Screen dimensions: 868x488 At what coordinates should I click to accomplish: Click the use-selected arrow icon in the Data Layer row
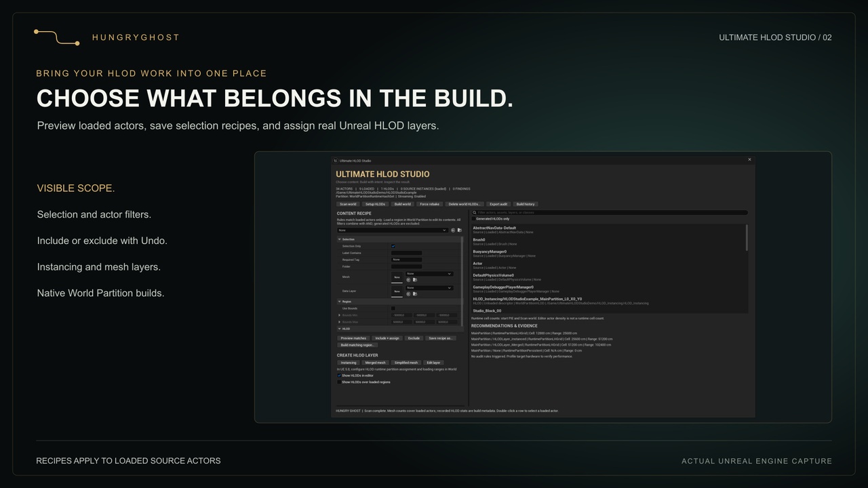pos(408,293)
